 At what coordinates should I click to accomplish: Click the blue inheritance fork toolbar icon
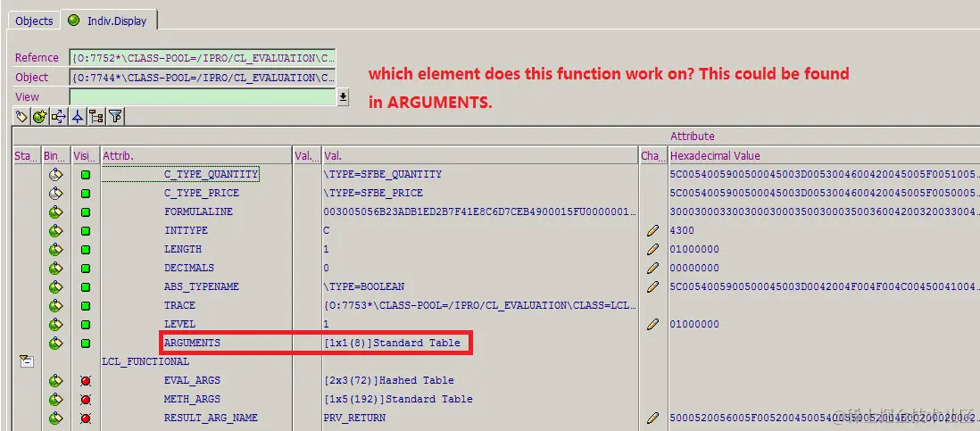click(78, 116)
